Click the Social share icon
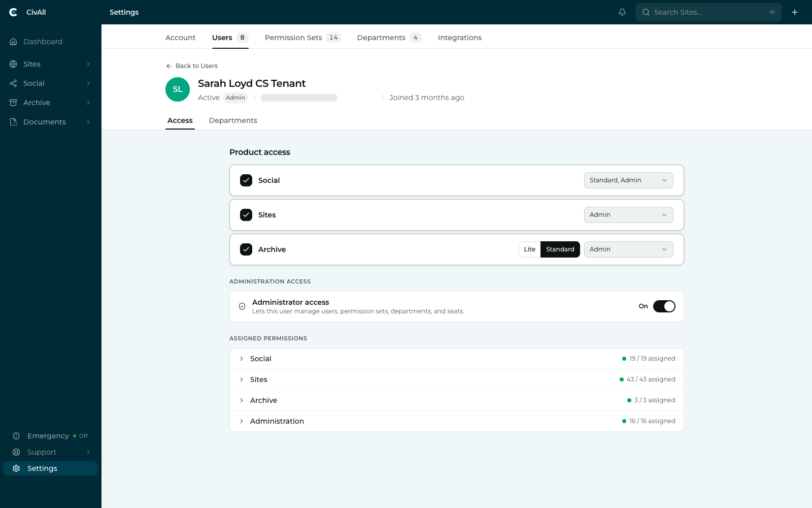812x508 pixels. coord(13,83)
